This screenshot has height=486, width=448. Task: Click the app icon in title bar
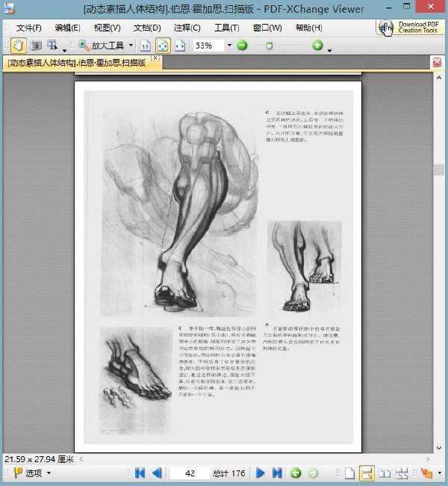click(x=9, y=8)
